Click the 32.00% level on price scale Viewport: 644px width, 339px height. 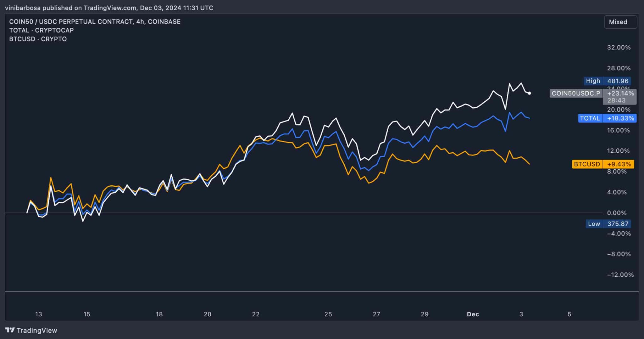coord(619,48)
